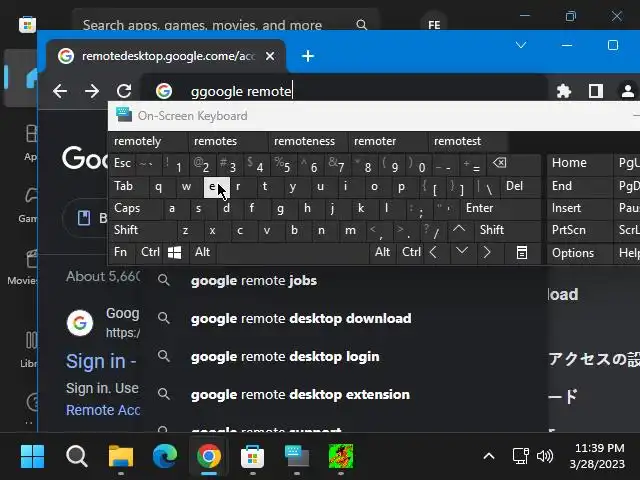Open the 'Sign in -' search result link
This screenshot has width=640, height=480.
click(x=101, y=362)
